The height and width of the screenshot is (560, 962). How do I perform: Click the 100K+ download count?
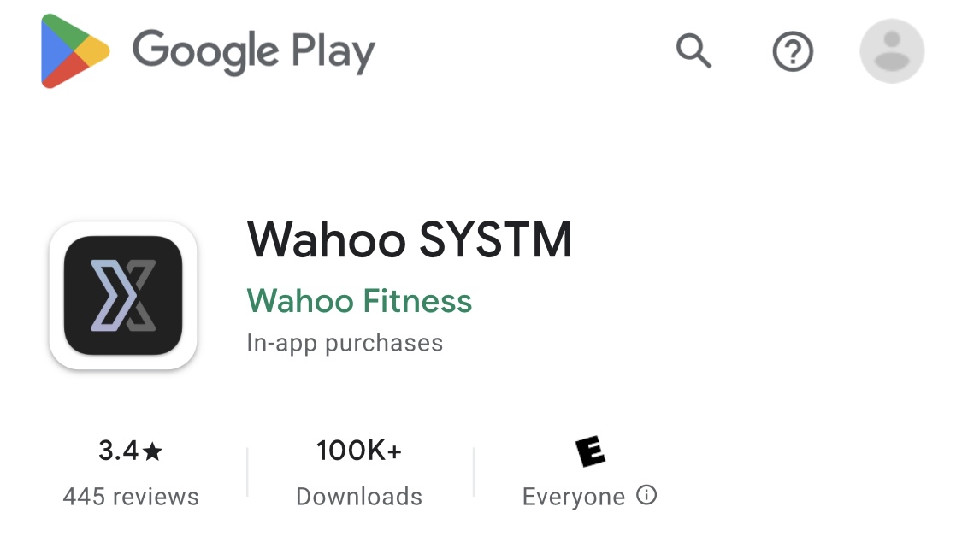pyautogui.click(x=359, y=451)
